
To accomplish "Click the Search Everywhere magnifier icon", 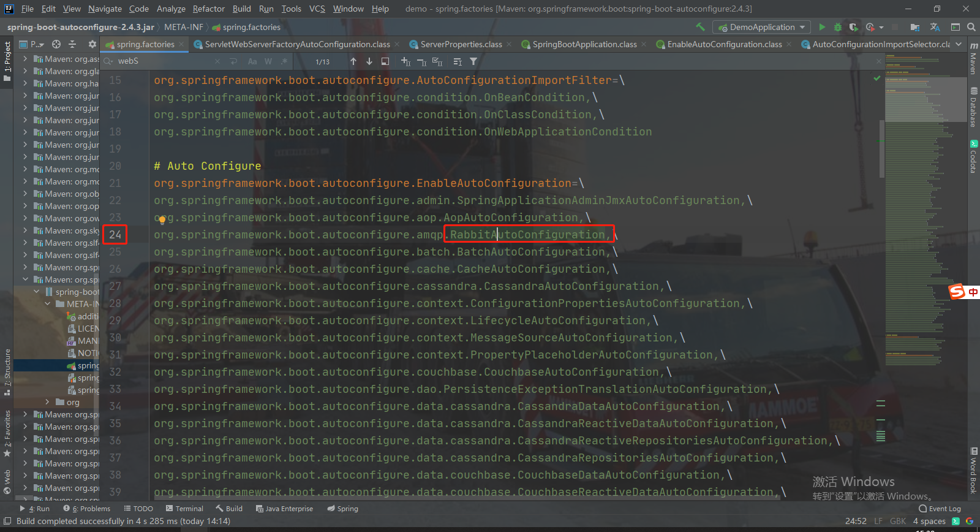I will [x=971, y=27].
